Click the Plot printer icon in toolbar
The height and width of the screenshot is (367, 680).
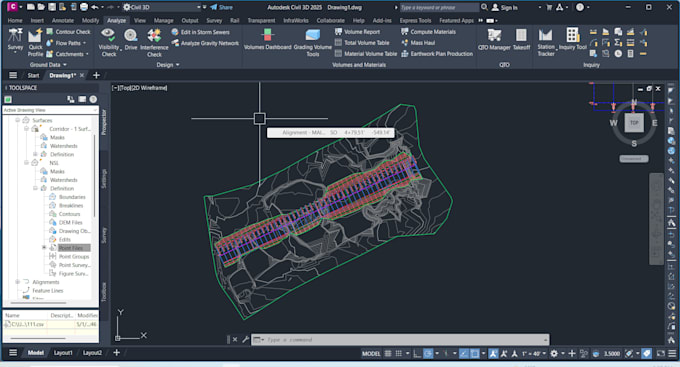pos(84,7)
